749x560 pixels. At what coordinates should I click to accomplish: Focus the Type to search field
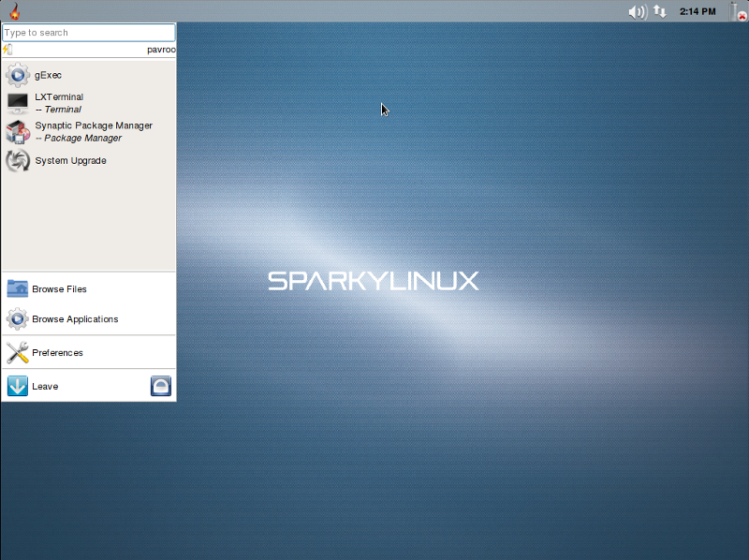click(x=89, y=33)
